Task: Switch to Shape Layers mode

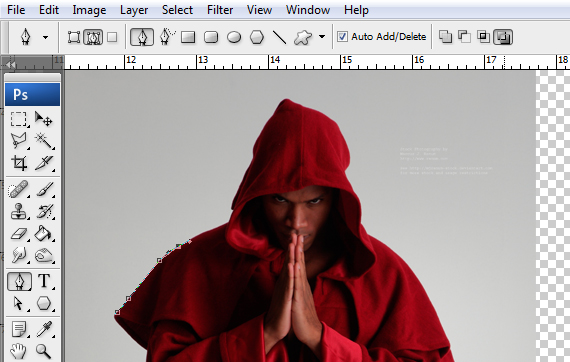Action: point(74,37)
